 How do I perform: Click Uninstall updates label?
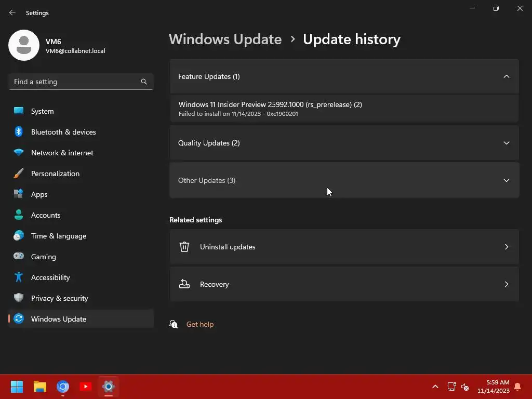coord(228,247)
